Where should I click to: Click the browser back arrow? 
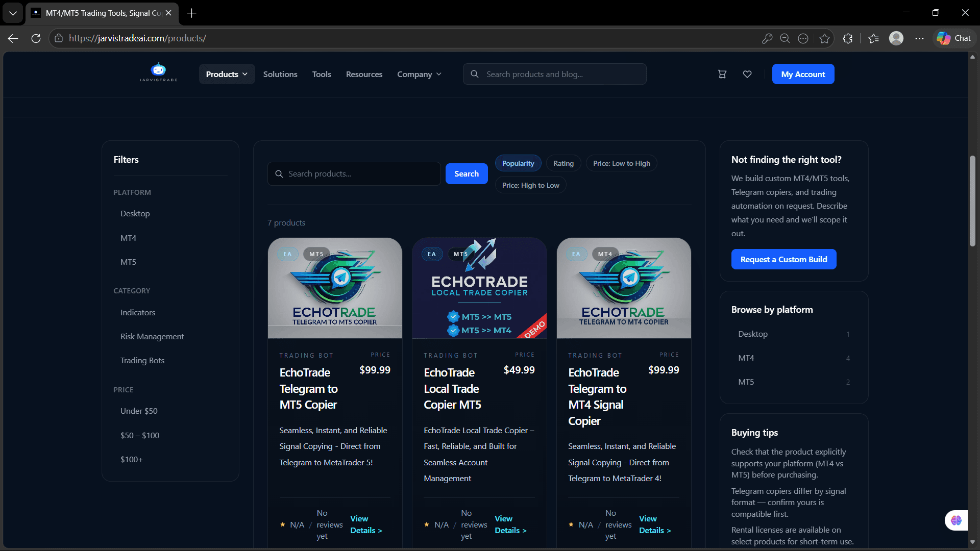13,38
